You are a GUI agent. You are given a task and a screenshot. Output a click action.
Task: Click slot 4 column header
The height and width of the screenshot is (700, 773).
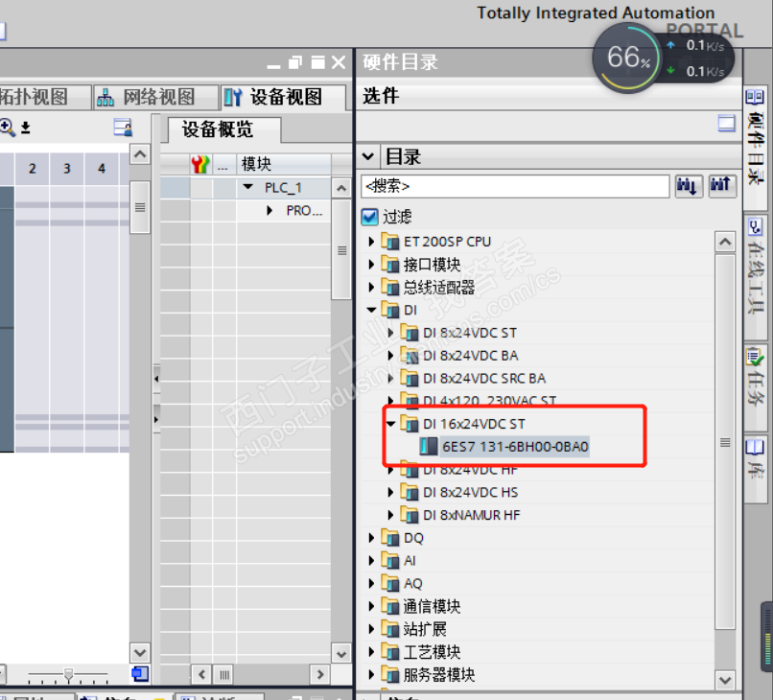pos(102,169)
